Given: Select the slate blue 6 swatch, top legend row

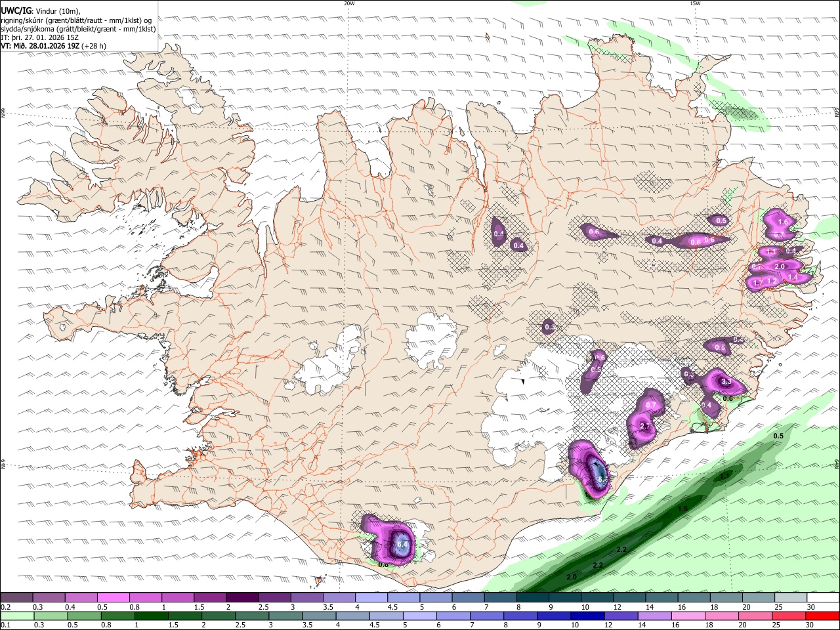Looking at the screenshot, I should pyautogui.click(x=469, y=597).
